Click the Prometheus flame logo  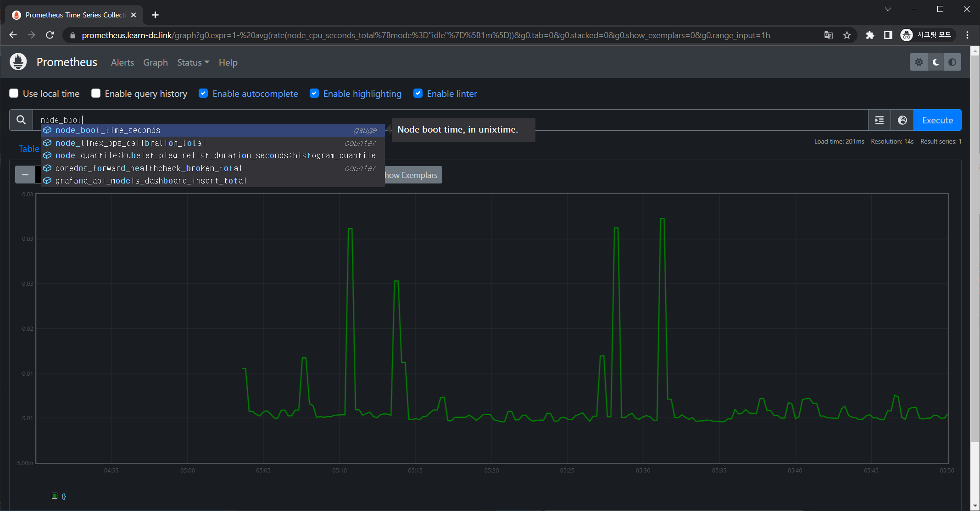click(x=18, y=61)
